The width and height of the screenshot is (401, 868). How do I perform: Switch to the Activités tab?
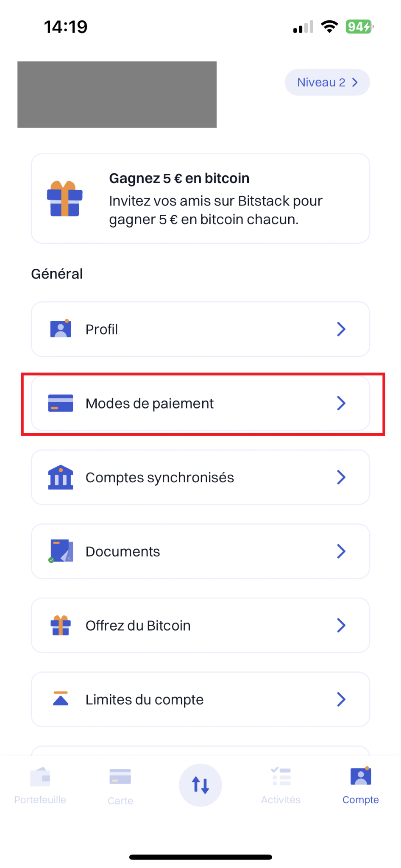[x=281, y=784]
